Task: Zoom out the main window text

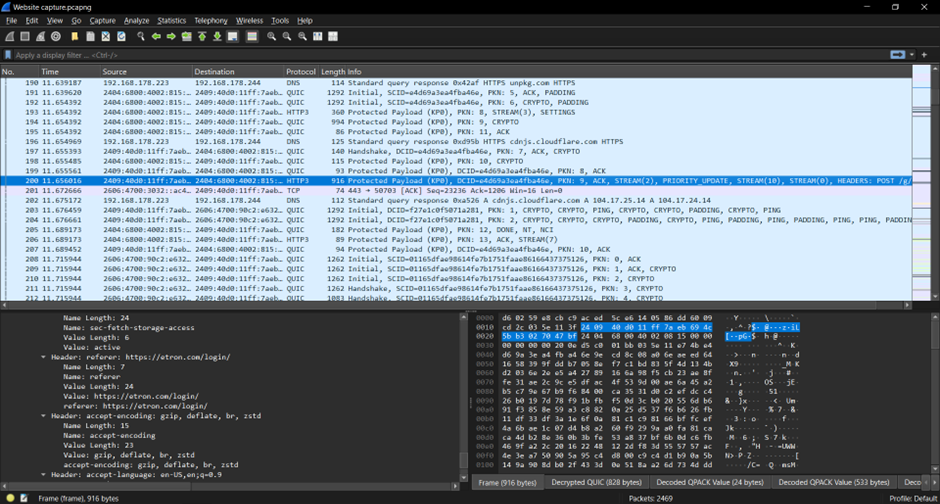Action: [x=287, y=37]
